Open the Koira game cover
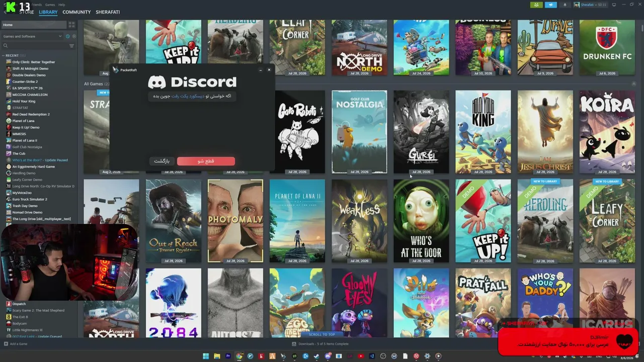The width and height of the screenshot is (644, 362). (x=607, y=132)
